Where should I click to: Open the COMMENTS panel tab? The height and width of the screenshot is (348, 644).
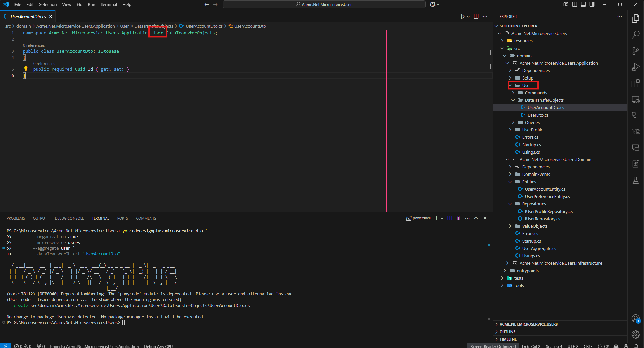click(146, 218)
